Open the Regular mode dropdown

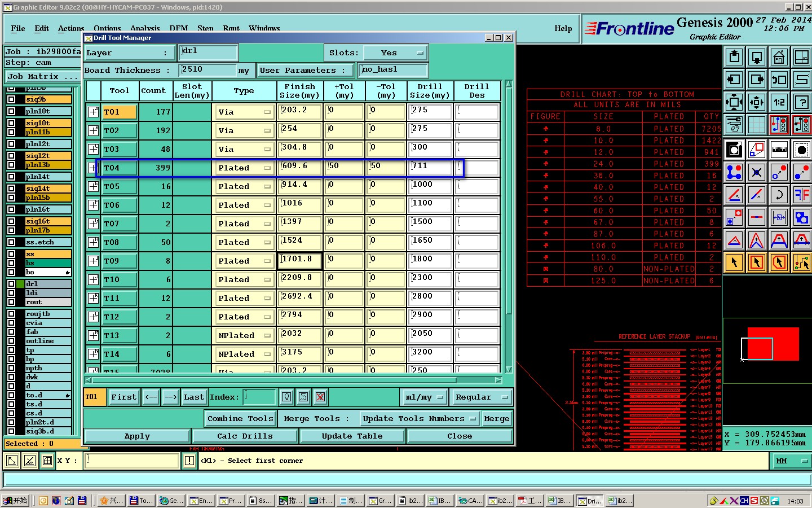pos(482,397)
